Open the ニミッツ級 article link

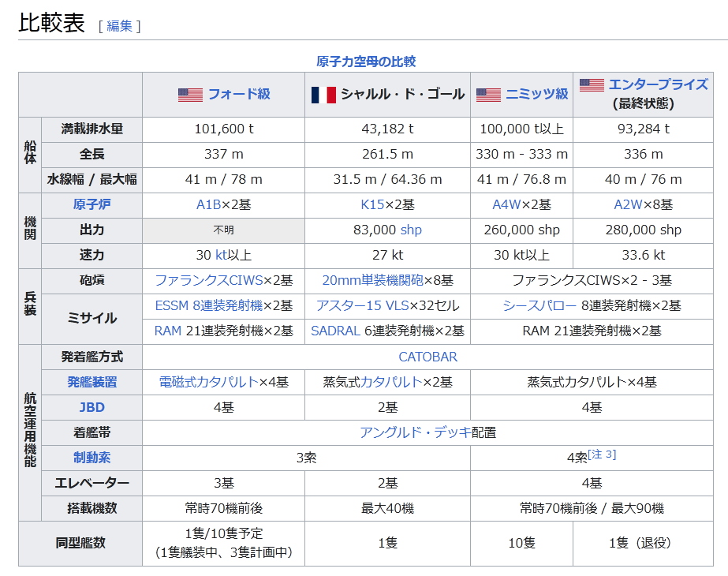537,95
